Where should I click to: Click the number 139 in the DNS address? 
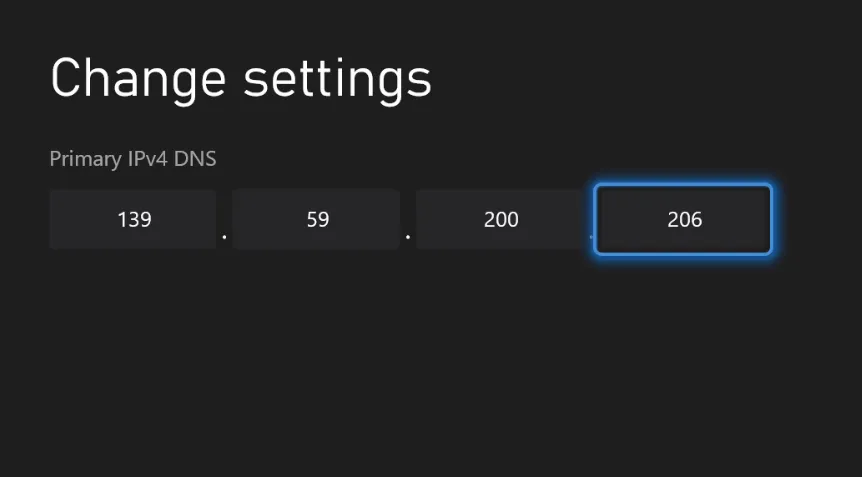[134, 219]
